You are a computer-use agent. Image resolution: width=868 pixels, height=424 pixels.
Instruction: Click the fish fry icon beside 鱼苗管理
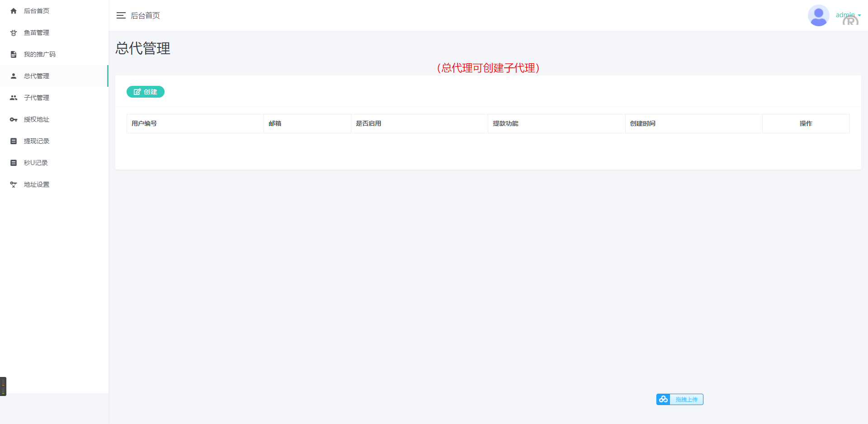tap(14, 33)
